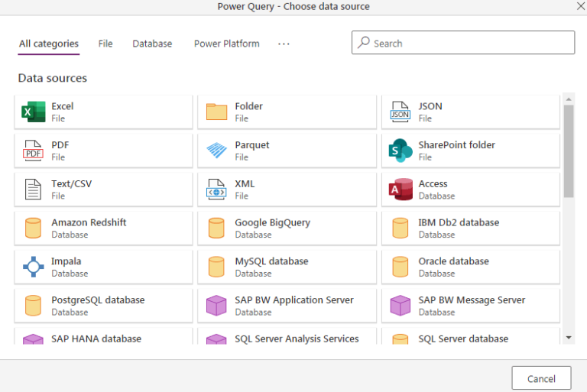Switch to the File tab
This screenshot has width=587, height=392.
pyautogui.click(x=105, y=44)
